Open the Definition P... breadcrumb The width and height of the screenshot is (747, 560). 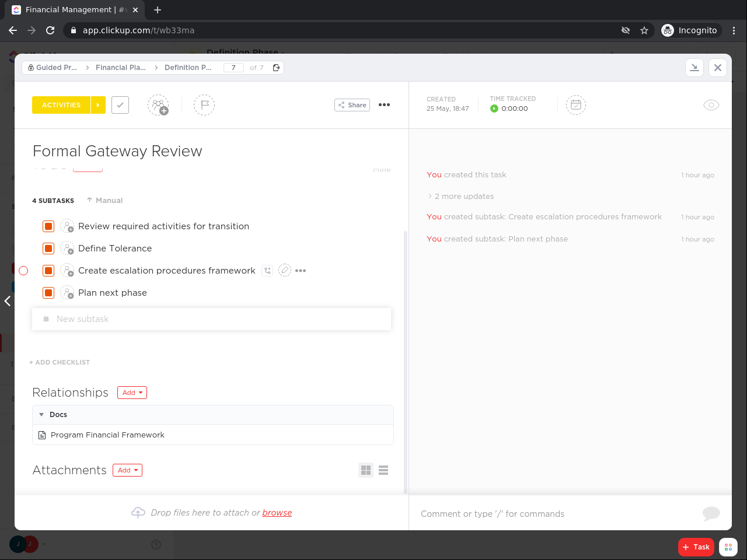pyautogui.click(x=188, y=68)
